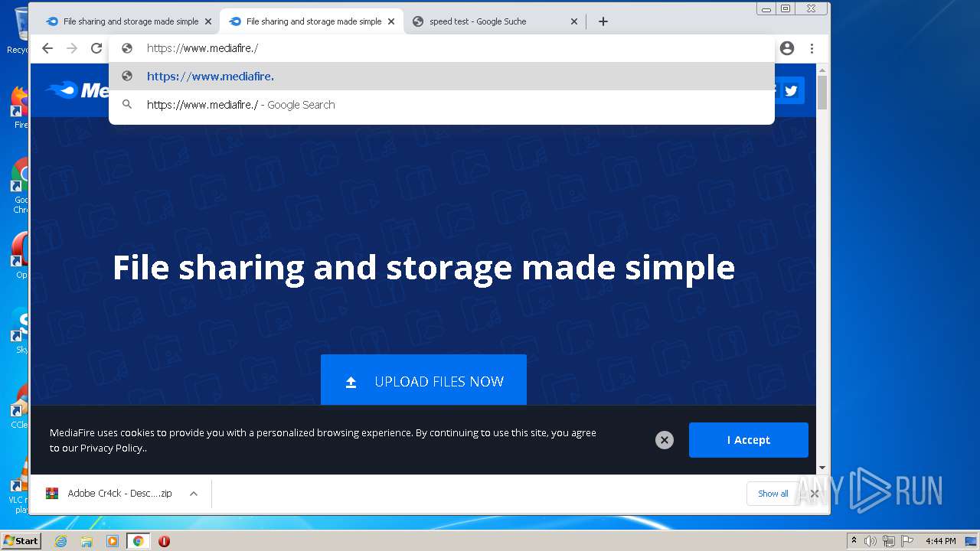This screenshot has width=980, height=551.
Task: Open the volume speaker tray icon
Action: tap(871, 541)
